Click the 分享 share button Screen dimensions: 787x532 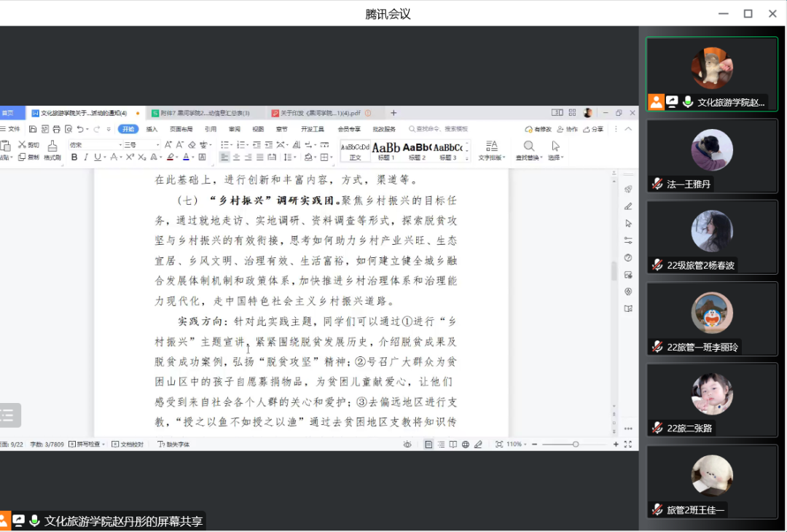pyautogui.click(x=593, y=129)
